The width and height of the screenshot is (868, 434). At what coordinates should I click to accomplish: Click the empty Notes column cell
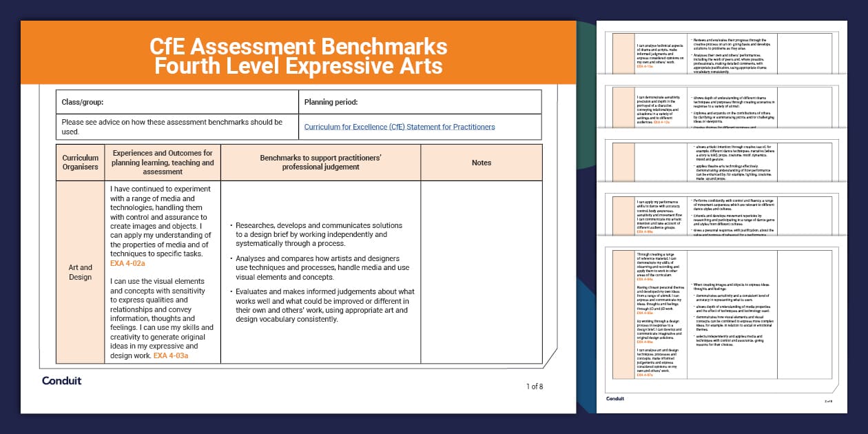481,272
